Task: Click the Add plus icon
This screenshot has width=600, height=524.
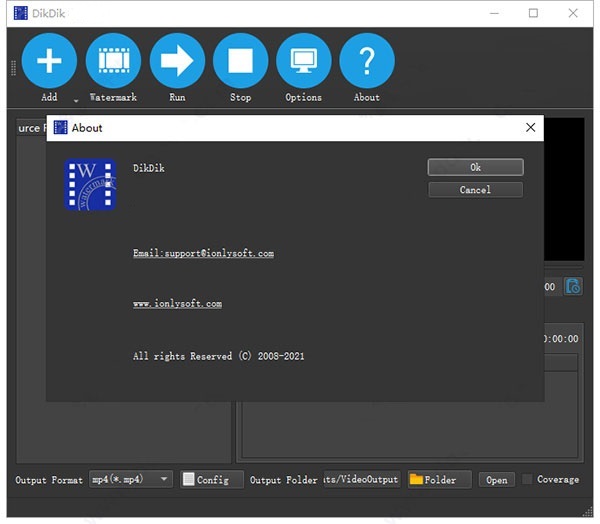Action: pos(49,60)
